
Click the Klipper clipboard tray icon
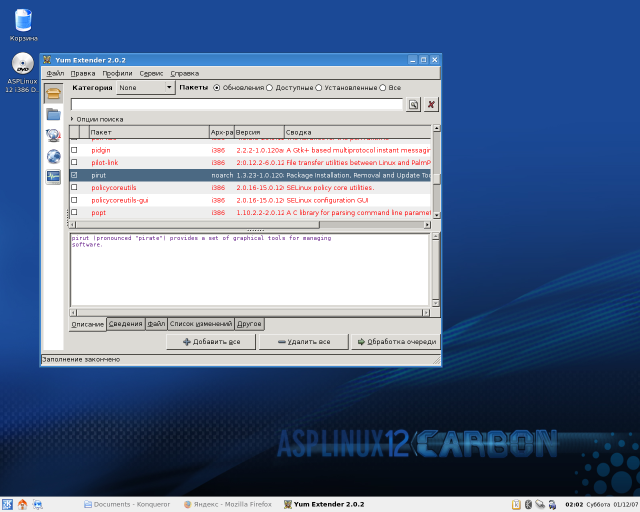516,505
